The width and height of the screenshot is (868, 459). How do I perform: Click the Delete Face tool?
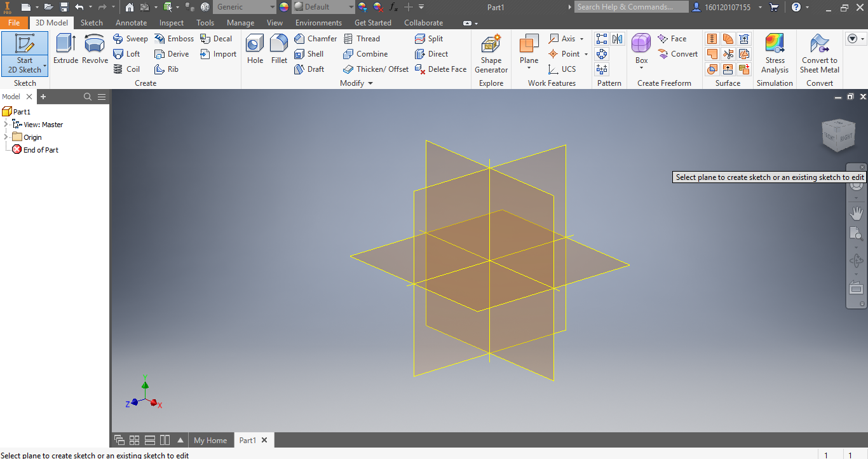(441, 69)
